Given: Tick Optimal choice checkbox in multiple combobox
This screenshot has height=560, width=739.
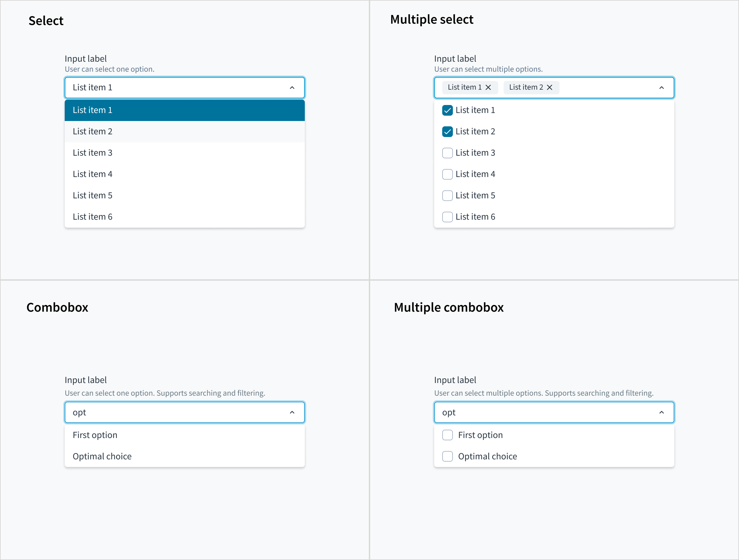Looking at the screenshot, I should tap(447, 456).
